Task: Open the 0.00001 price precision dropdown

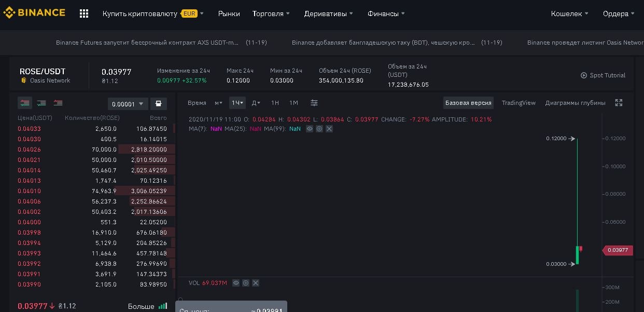Action: pos(128,104)
